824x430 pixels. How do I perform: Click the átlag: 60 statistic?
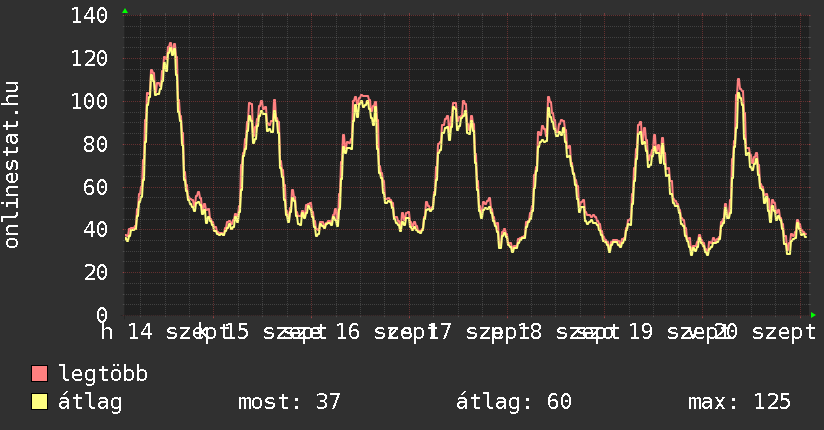(514, 402)
